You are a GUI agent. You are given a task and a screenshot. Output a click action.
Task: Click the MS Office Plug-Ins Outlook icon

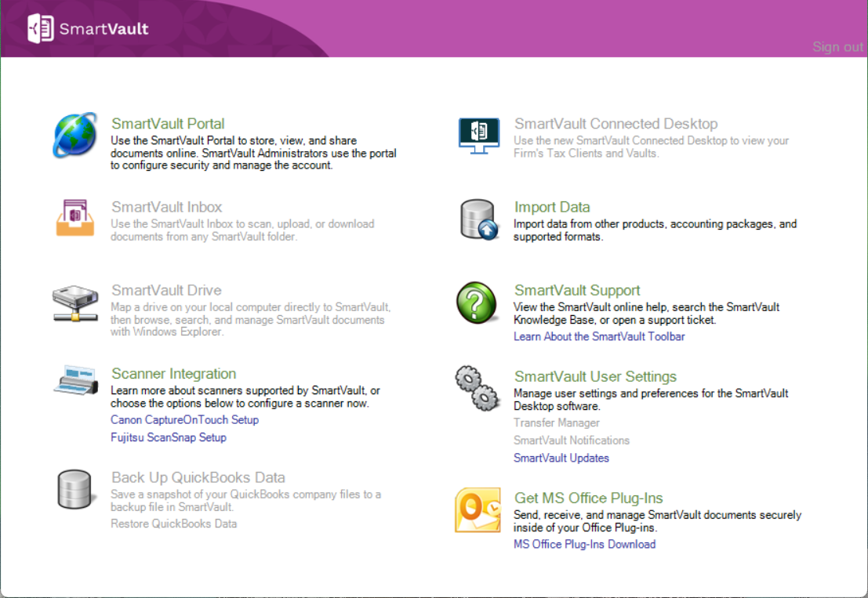[478, 510]
